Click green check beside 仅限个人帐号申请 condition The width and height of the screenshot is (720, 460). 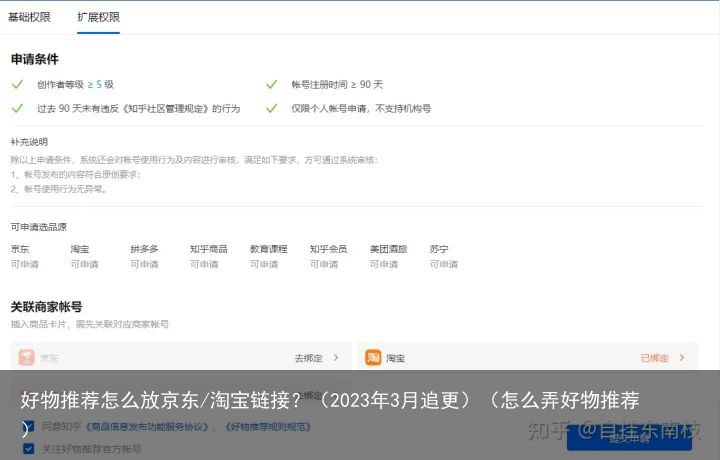coord(272,108)
